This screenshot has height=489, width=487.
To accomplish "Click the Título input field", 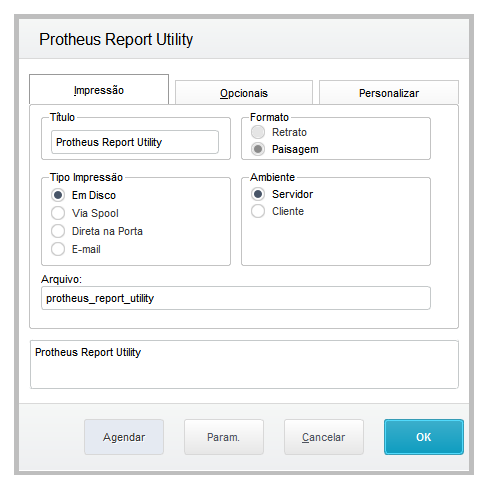I will [x=135, y=142].
